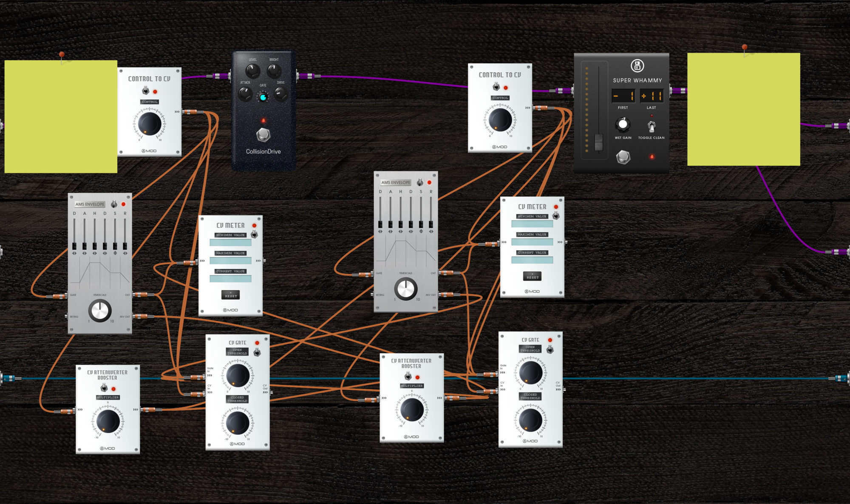This screenshot has width=850, height=504.
Task: Toggle the left CV Gate bypass switch
Action: [x=257, y=352]
